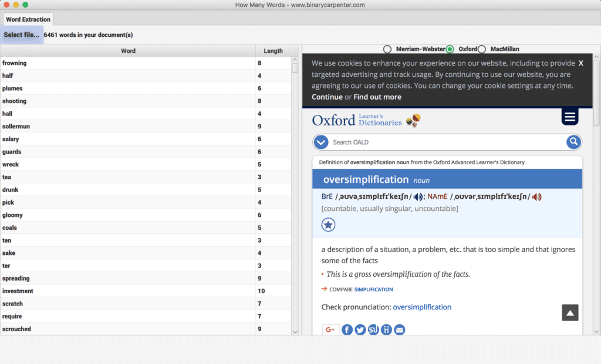Select the word 'sollermun'
Screen dimensions: 601x364
[x=16, y=126]
